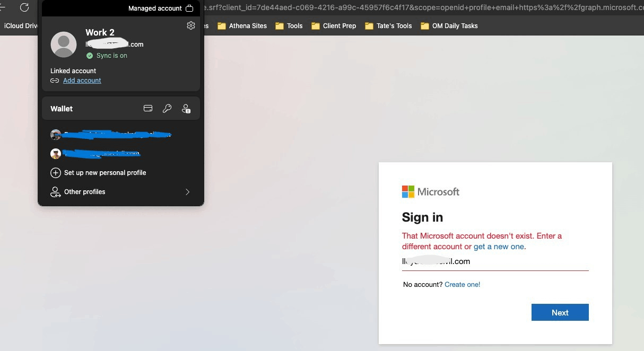This screenshot has width=644, height=351.
Task: Click the Work 2 profile avatar
Action: [x=63, y=45]
